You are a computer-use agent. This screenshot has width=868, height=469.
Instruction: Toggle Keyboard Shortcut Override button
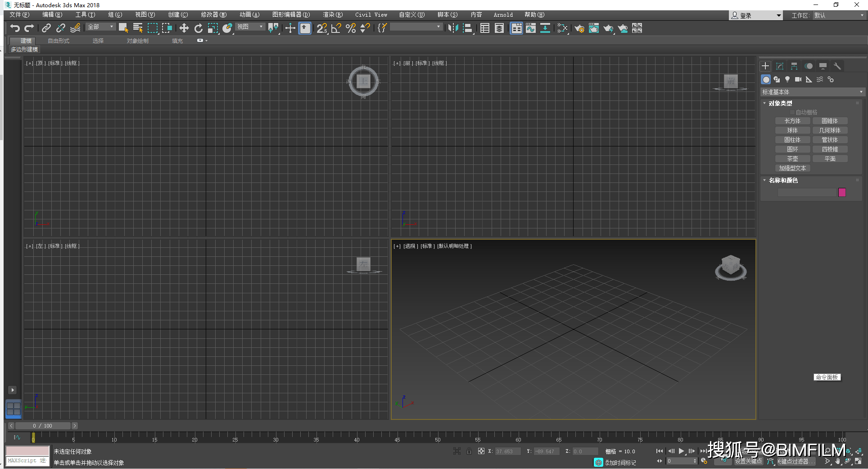coord(305,28)
